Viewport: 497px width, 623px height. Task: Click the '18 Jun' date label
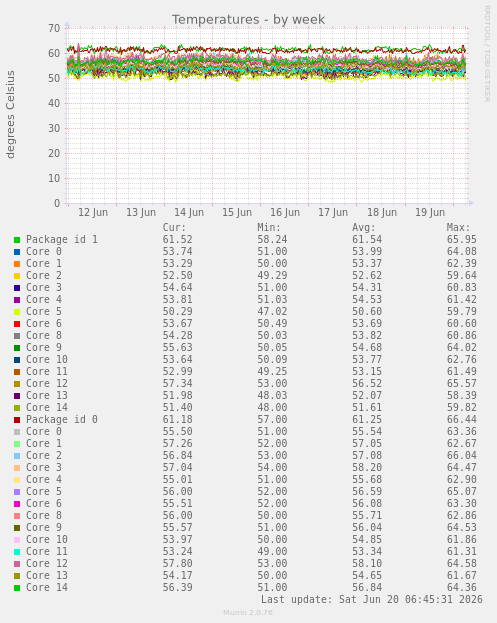tap(382, 212)
